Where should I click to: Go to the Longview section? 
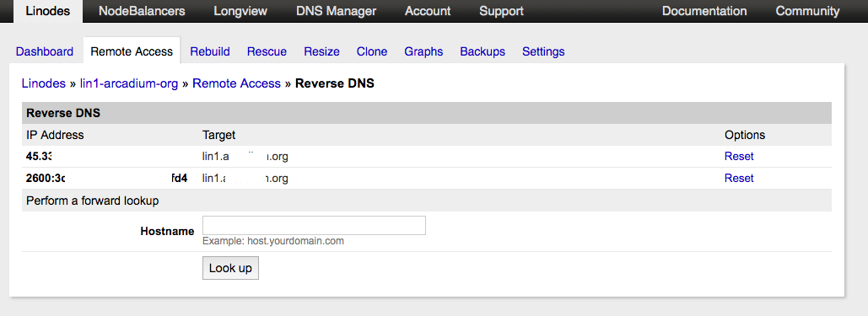click(x=240, y=11)
